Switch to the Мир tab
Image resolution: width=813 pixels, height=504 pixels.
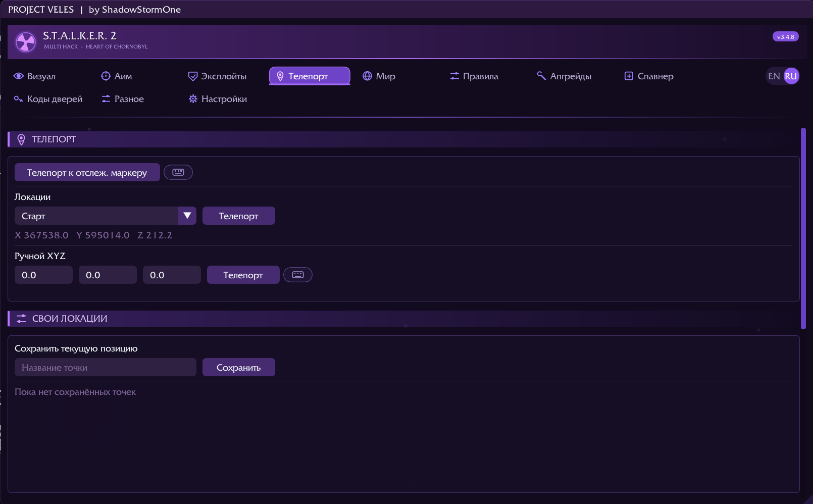pyautogui.click(x=379, y=76)
